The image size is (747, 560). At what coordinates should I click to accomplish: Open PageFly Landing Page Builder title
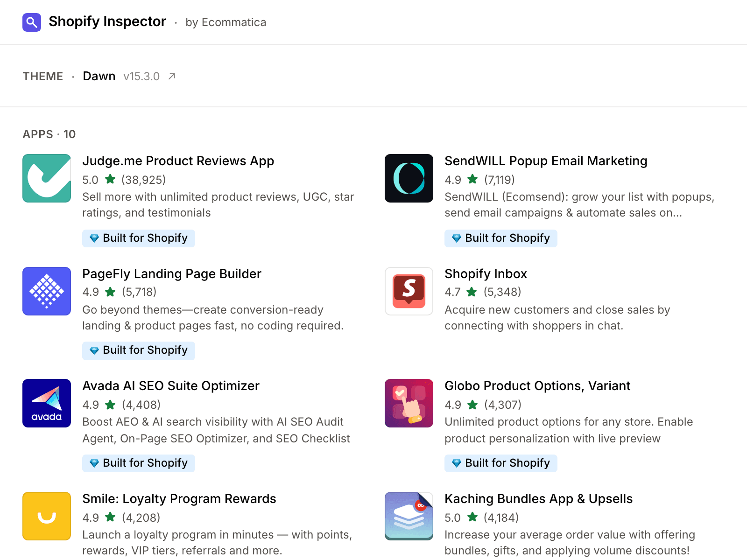pos(172,274)
